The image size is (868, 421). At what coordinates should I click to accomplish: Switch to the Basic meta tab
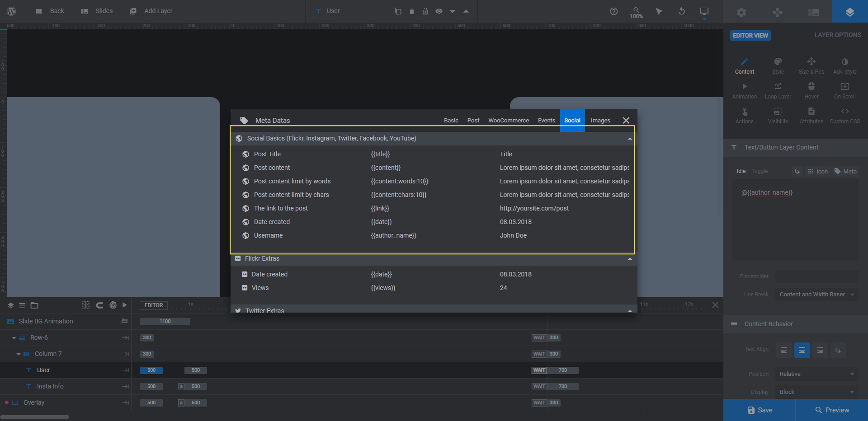pos(451,121)
